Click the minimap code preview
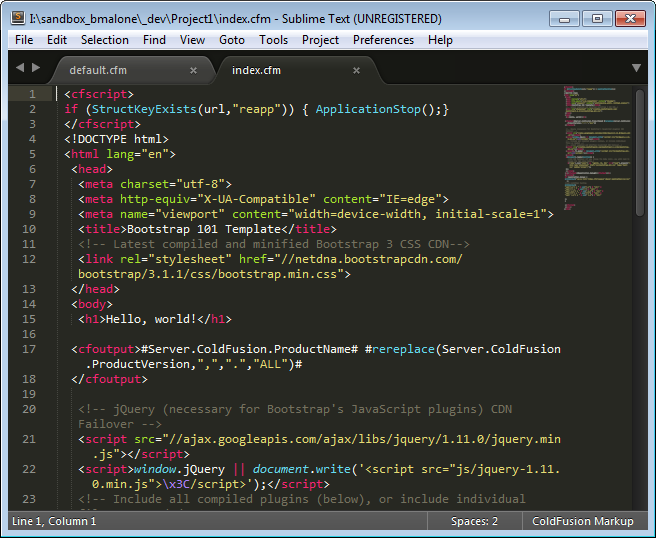656x538 pixels. tap(597, 149)
